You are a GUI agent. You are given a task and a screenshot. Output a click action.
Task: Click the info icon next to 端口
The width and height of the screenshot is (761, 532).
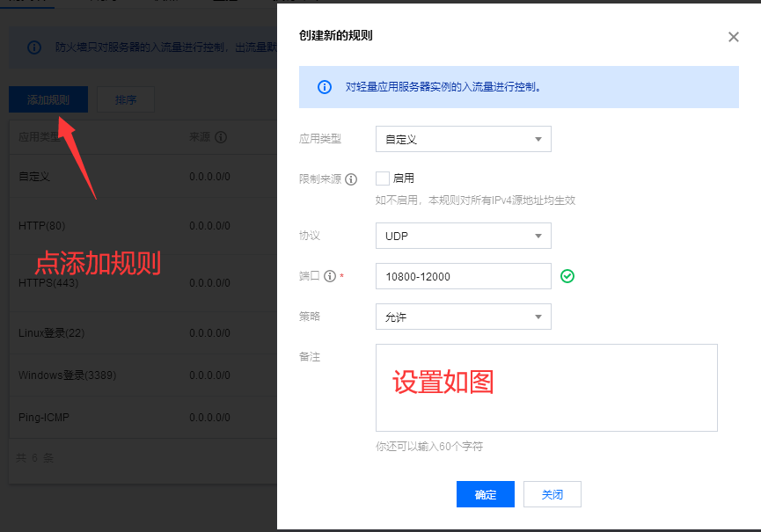coord(330,276)
